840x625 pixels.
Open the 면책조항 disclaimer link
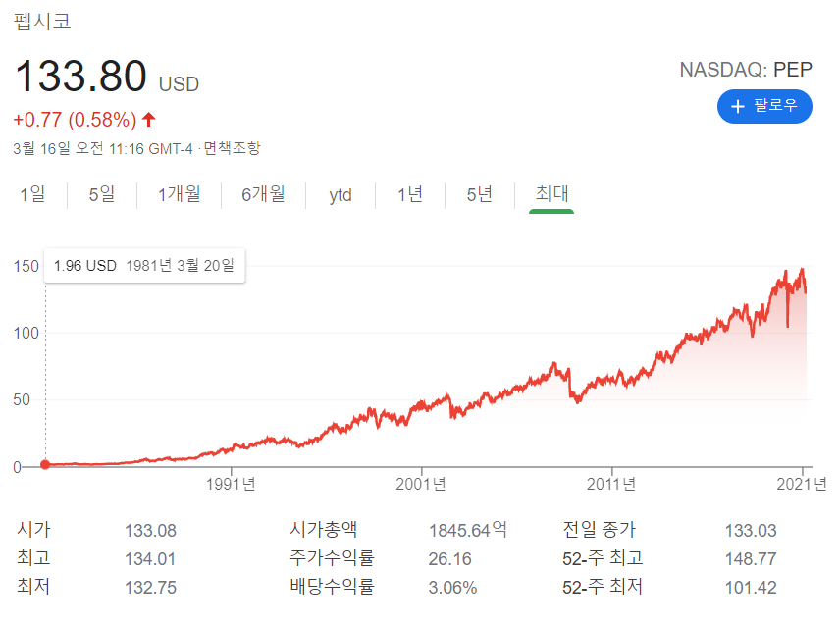(x=232, y=148)
